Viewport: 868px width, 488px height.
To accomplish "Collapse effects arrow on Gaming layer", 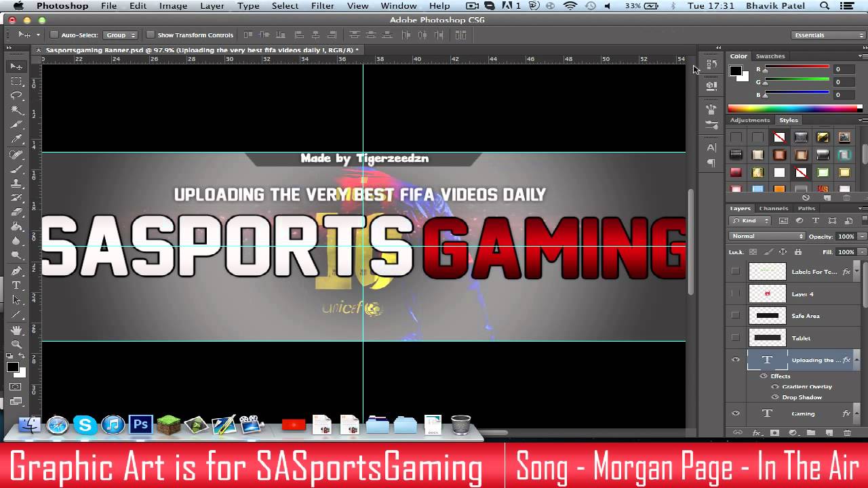I will 858,413.
